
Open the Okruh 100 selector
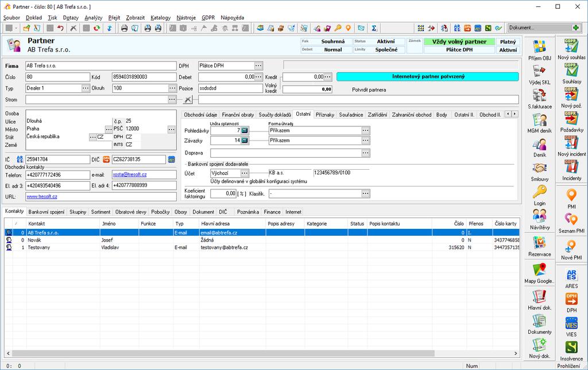pyautogui.click(x=172, y=88)
